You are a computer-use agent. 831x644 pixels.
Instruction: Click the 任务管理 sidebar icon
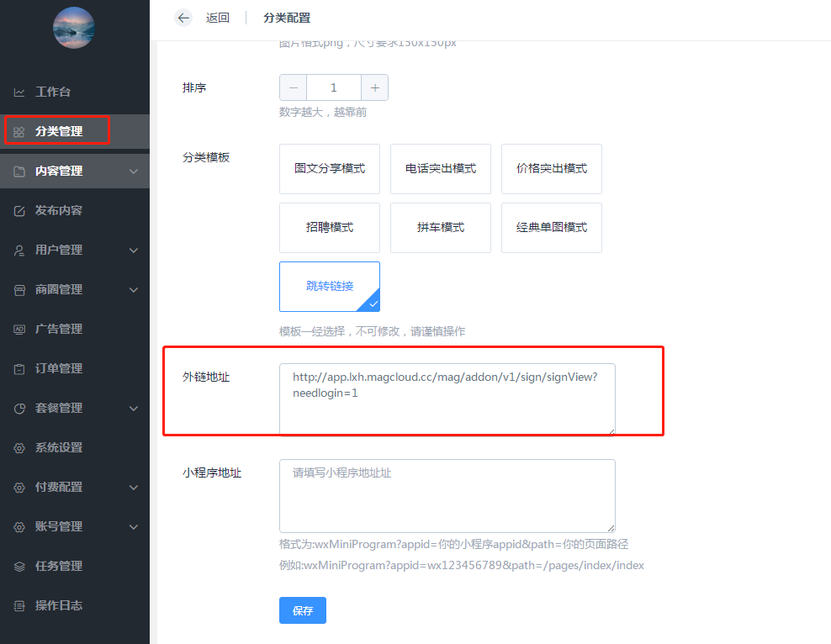point(19,566)
